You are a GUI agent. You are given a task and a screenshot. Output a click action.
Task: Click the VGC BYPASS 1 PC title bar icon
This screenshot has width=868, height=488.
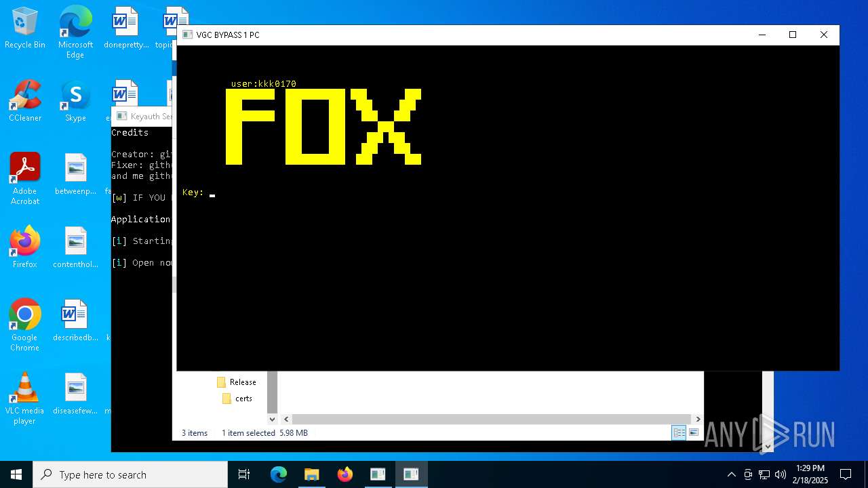tap(188, 35)
